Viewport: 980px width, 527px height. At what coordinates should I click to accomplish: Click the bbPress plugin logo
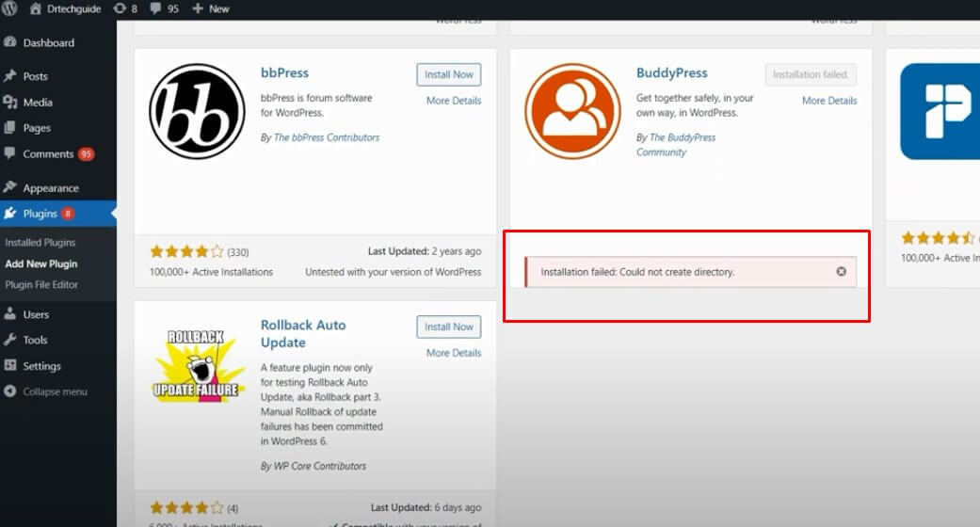(x=197, y=111)
